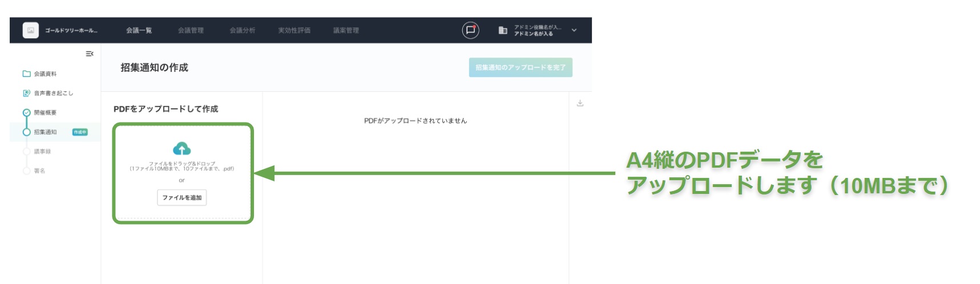Screen dimensions: 980x284
Task: Click the 音声書き起こし transcription icon
Action: (x=26, y=93)
